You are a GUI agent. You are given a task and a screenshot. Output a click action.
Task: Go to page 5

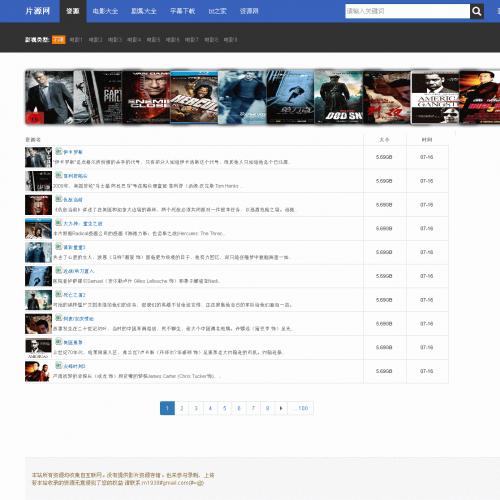pyautogui.click(x=225, y=408)
